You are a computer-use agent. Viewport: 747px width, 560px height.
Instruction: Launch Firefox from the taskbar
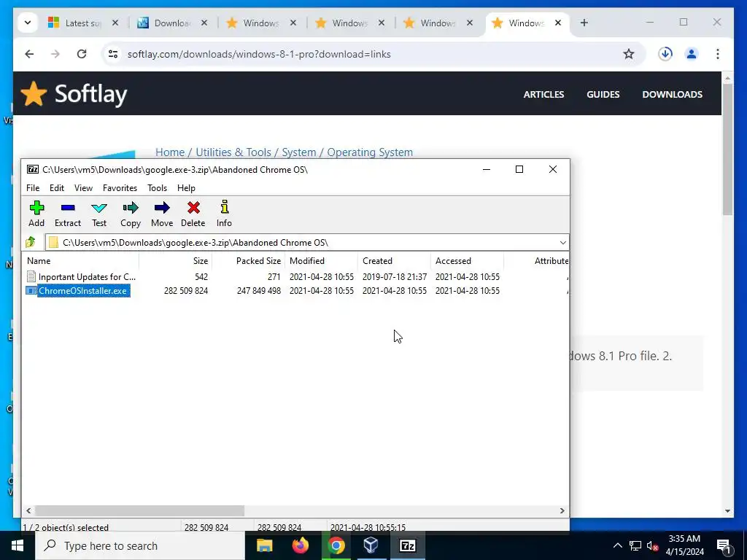300,545
